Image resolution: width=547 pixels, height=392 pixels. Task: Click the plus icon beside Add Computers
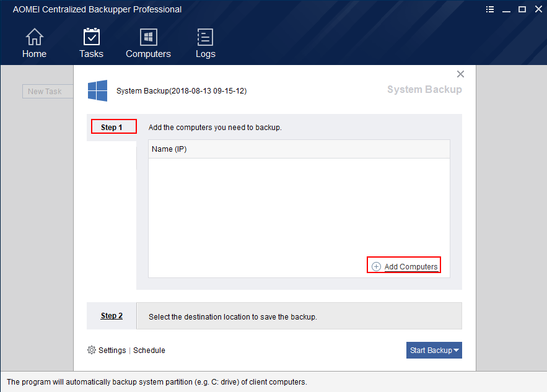pyautogui.click(x=376, y=267)
